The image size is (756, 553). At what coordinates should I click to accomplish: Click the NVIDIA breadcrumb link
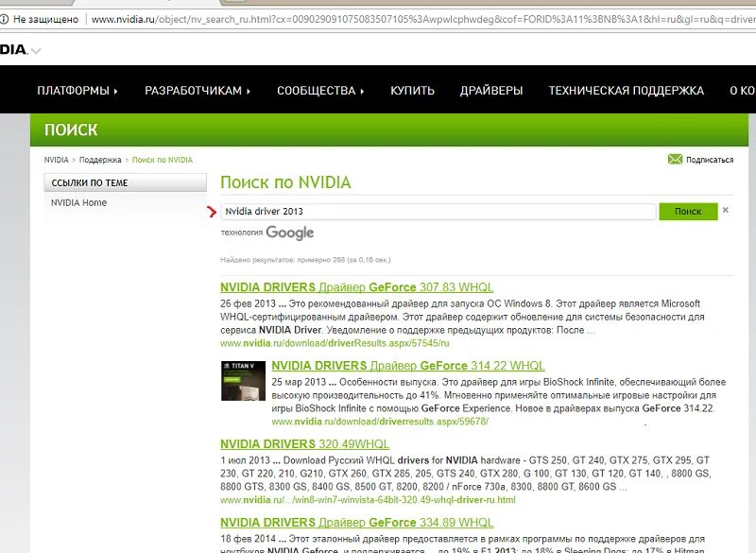pyautogui.click(x=57, y=160)
